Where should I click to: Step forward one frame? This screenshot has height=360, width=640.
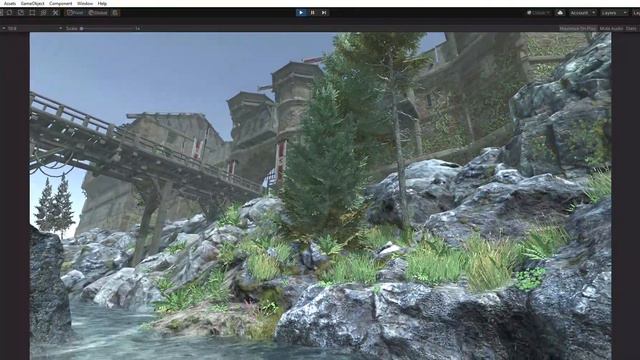pyautogui.click(x=324, y=13)
